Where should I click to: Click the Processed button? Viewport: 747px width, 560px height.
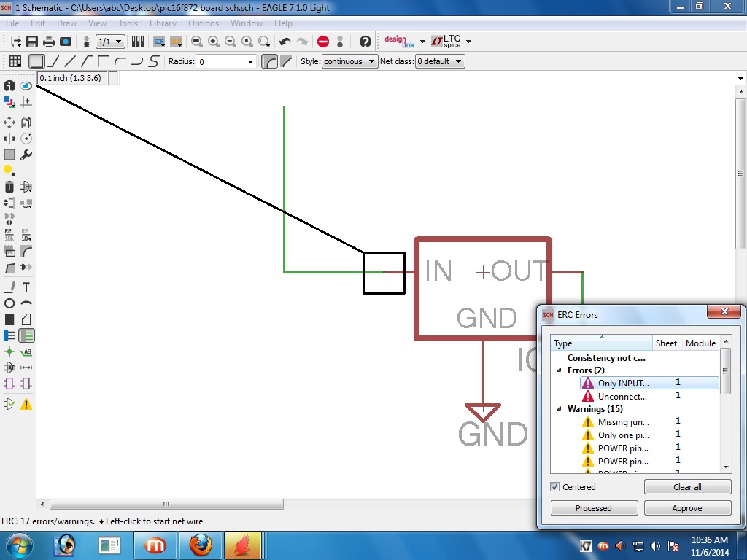[594, 507]
